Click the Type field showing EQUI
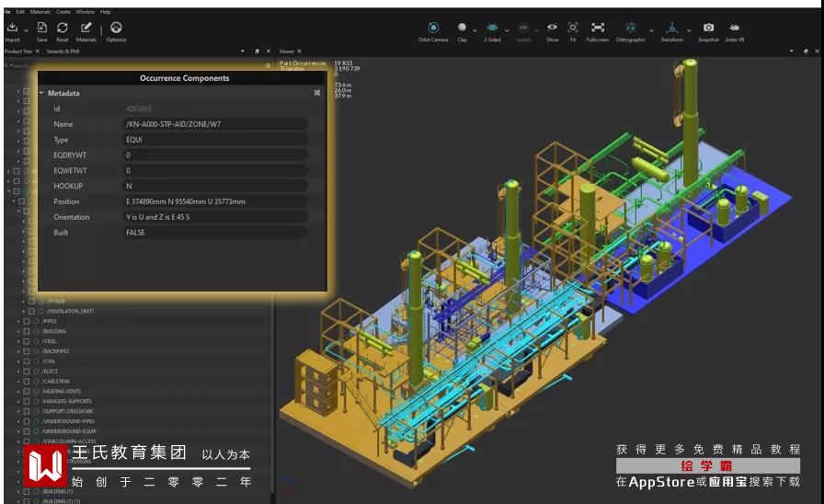 (215, 139)
